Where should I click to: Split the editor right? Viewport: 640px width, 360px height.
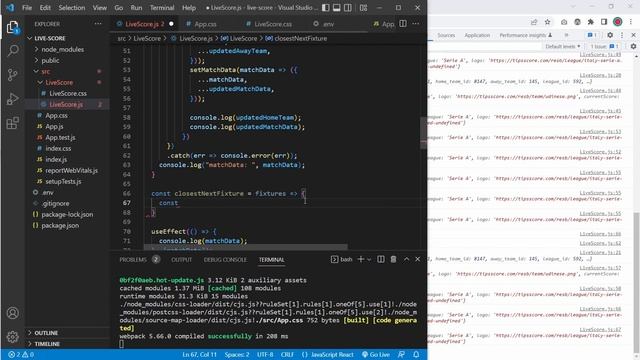403,24
